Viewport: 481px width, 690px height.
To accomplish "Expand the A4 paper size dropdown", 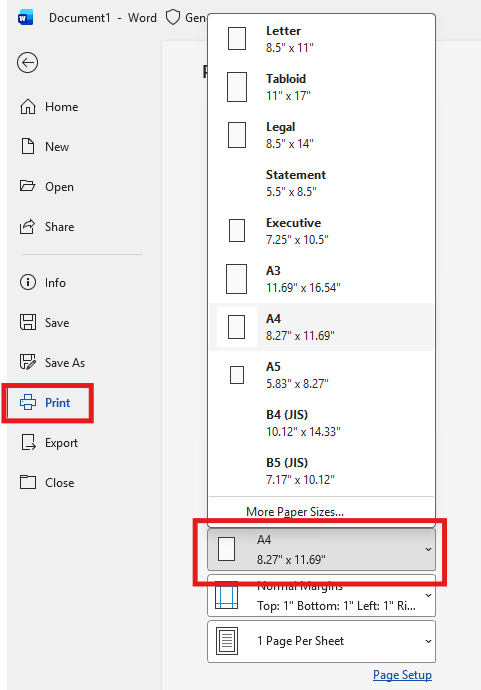I will [321, 550].
